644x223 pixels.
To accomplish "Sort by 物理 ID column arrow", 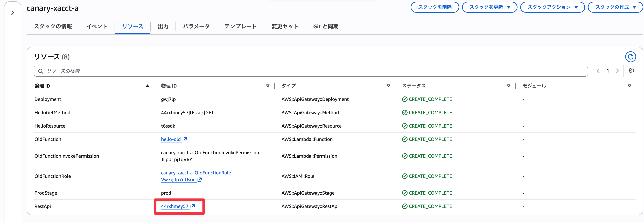I will click(x=268, y=86).
